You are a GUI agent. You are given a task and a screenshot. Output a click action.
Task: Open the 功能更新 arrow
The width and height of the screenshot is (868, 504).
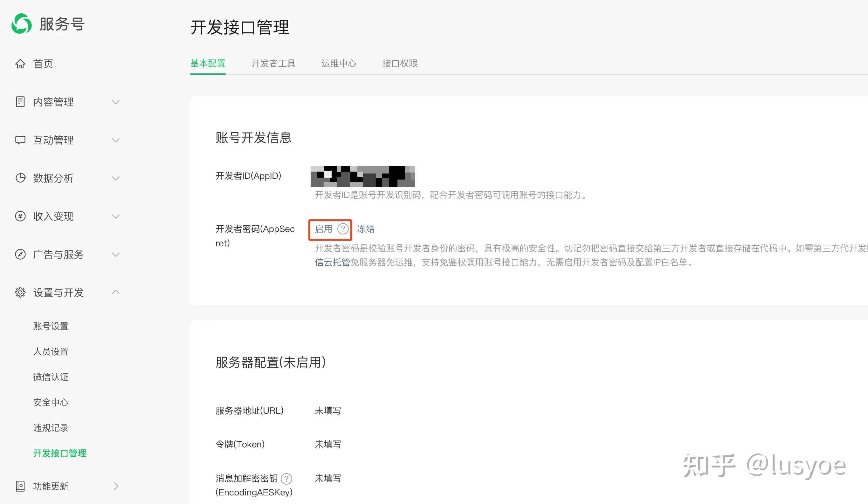click(x=116, y=486)
